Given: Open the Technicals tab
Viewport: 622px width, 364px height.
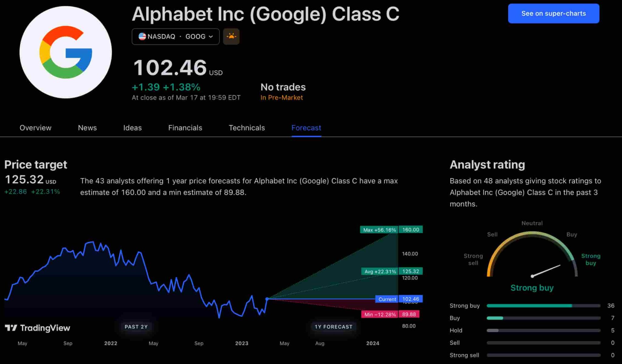Looking at the screenshot, I should click(x=247, y=128).
